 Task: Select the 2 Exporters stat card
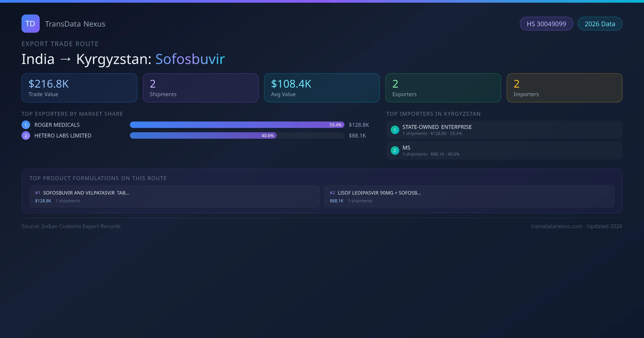click(x=443, y=88)
